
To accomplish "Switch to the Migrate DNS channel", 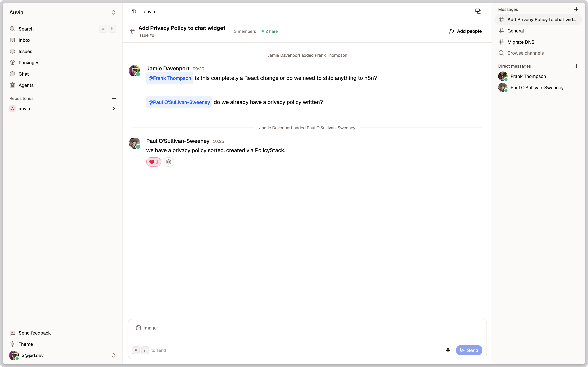I will click(x=538, y=42).
